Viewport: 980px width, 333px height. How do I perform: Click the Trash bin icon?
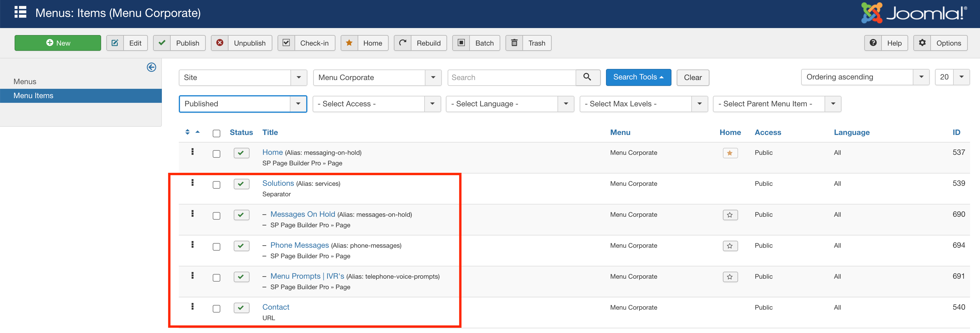coord(514,43)
